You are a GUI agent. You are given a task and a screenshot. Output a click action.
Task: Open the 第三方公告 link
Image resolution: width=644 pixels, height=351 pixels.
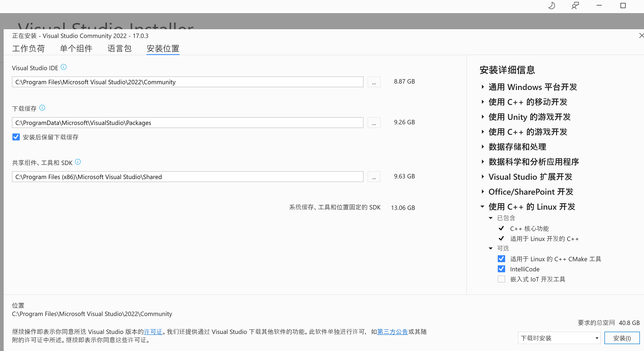[392, 332]
